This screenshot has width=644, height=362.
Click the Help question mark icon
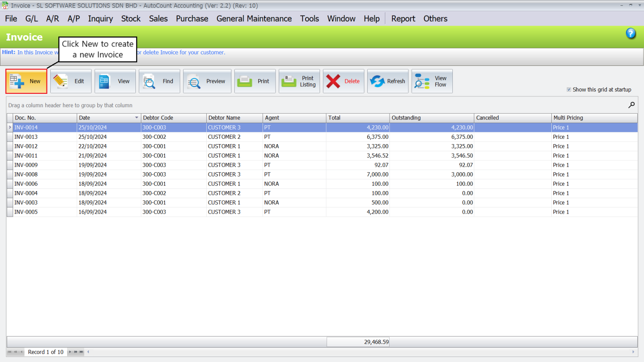(631, 34)
